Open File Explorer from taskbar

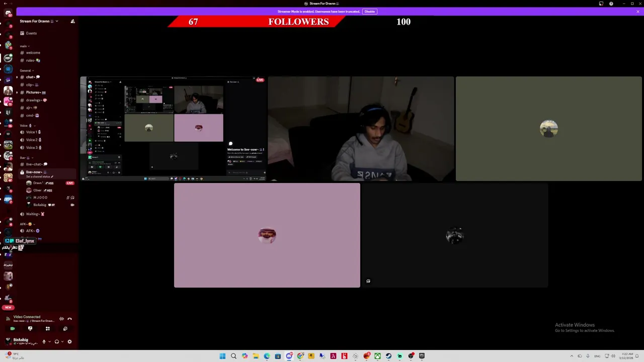click(256, 356)
